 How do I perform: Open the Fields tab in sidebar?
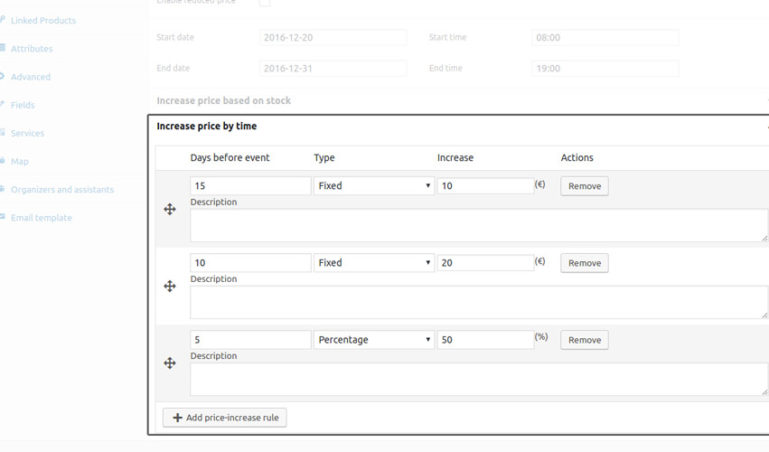pyautogui.click(x=23, y=105)
